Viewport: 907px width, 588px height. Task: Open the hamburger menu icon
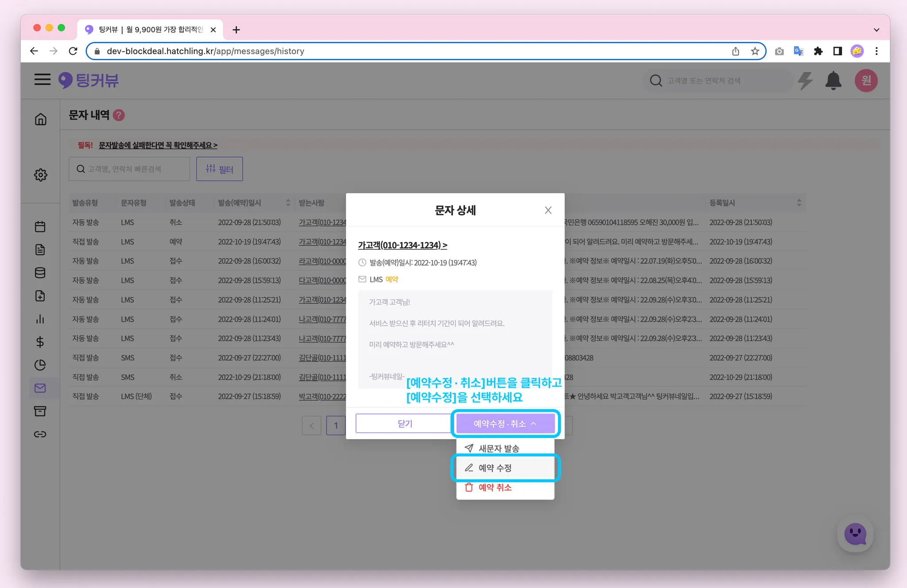[43, 80]
